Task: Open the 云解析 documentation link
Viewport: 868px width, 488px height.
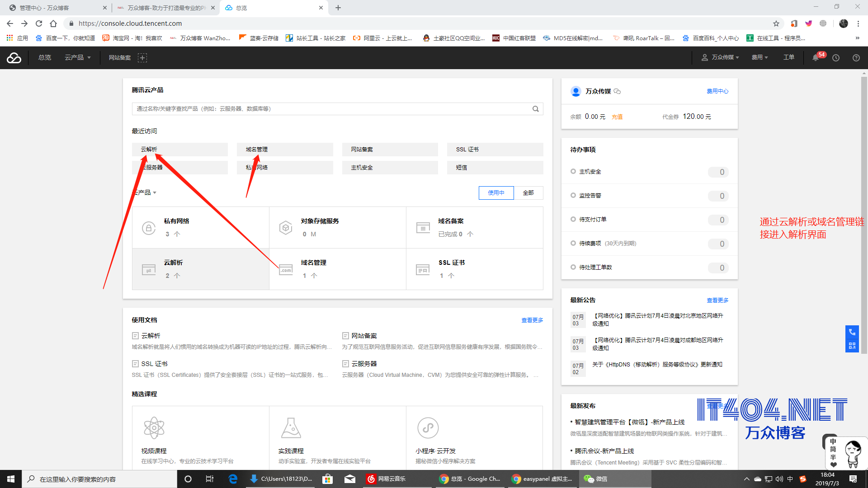Action: (x=151, y=336)
